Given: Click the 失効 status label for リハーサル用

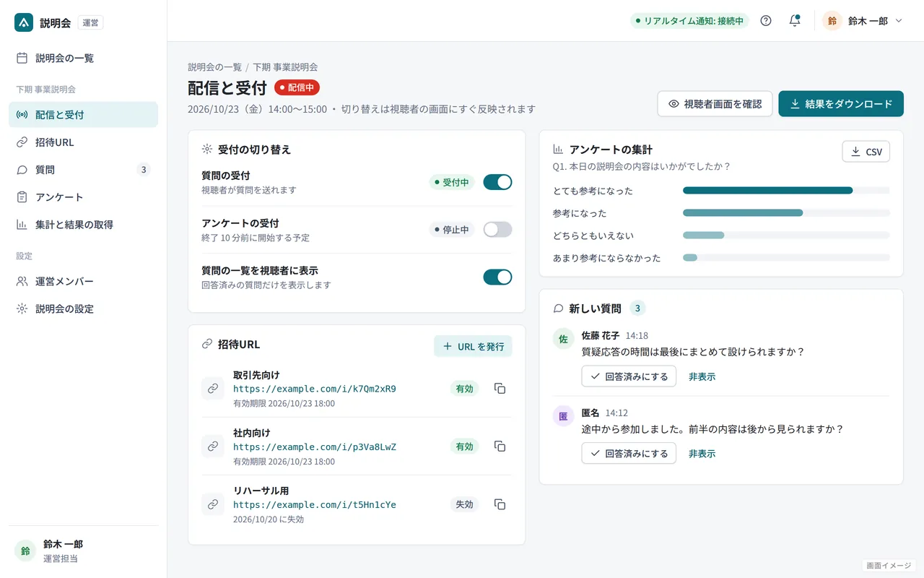Looking at the screenshot, I should point(464,504).
